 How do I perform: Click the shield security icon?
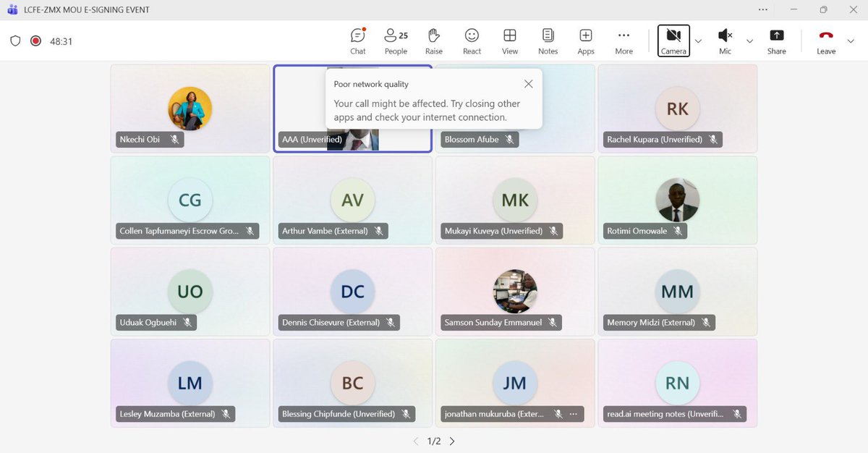click(15, 41)
